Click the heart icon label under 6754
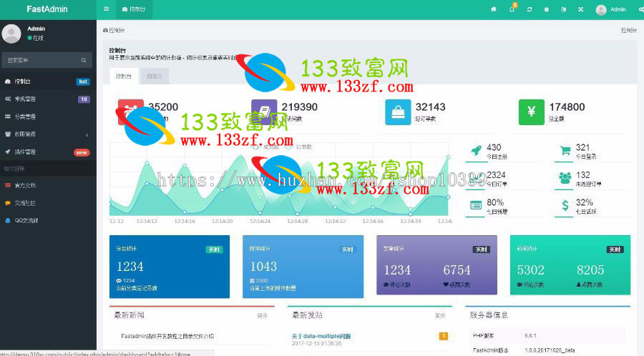This screenshot has height=356, width=644. [457, 285]
